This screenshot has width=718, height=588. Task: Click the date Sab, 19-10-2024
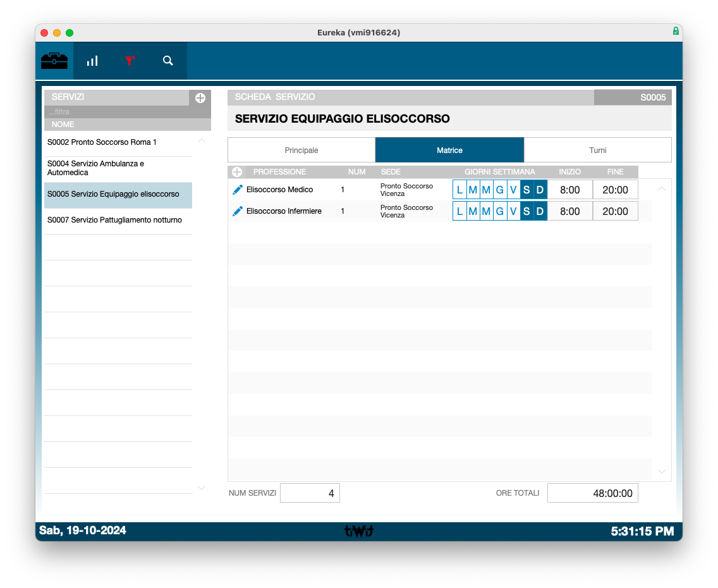(x=82, y=530)
